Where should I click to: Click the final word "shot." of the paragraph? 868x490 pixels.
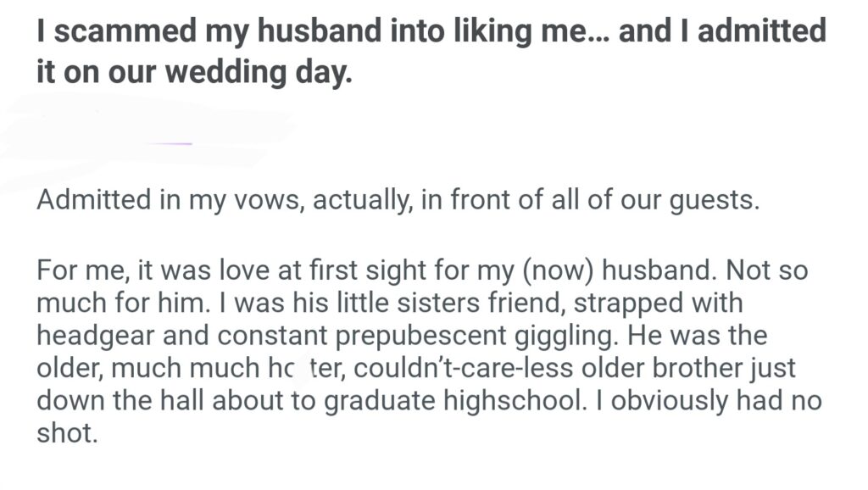click(x=62, y=432)
